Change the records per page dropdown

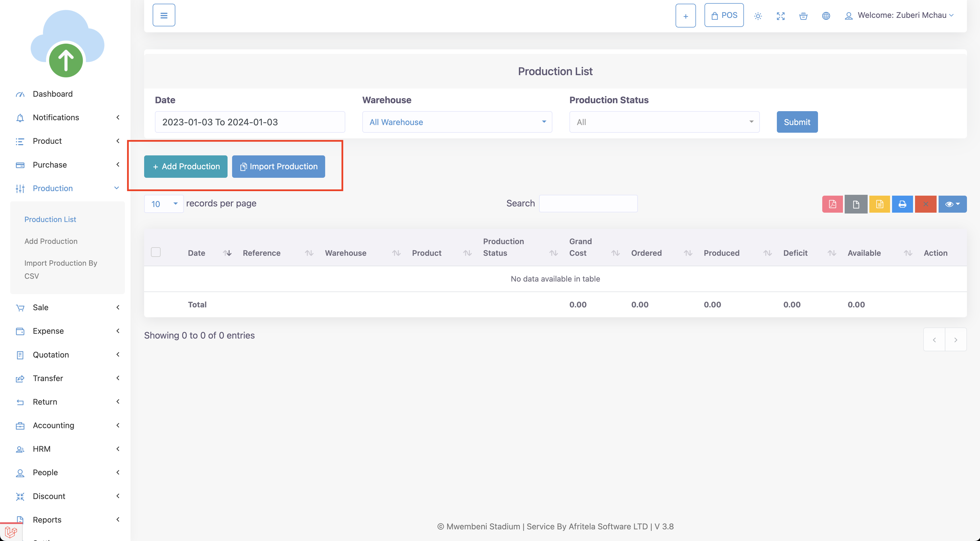coord(164,204)
